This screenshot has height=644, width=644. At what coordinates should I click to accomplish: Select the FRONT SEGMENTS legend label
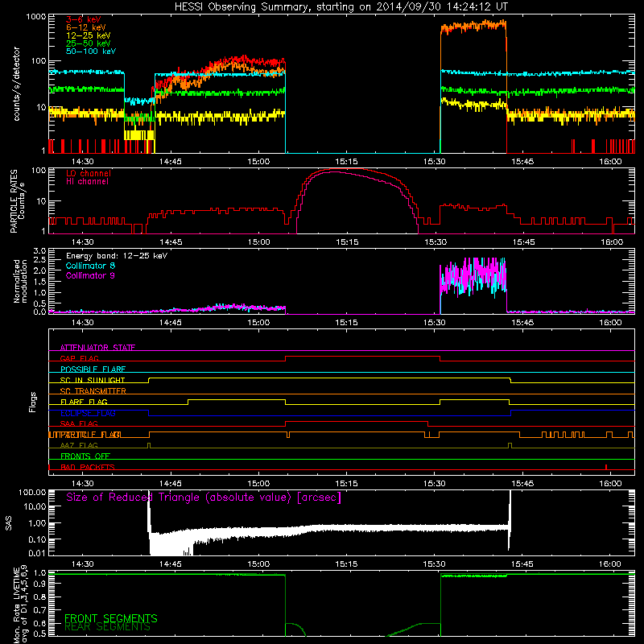111,618
